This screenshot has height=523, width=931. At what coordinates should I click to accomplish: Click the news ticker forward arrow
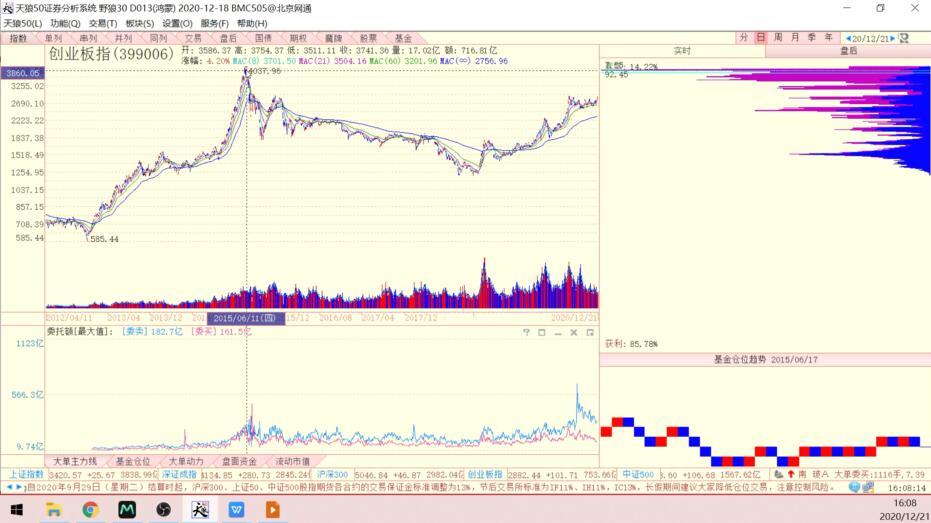pyautogui.click(x=19, y=487)
